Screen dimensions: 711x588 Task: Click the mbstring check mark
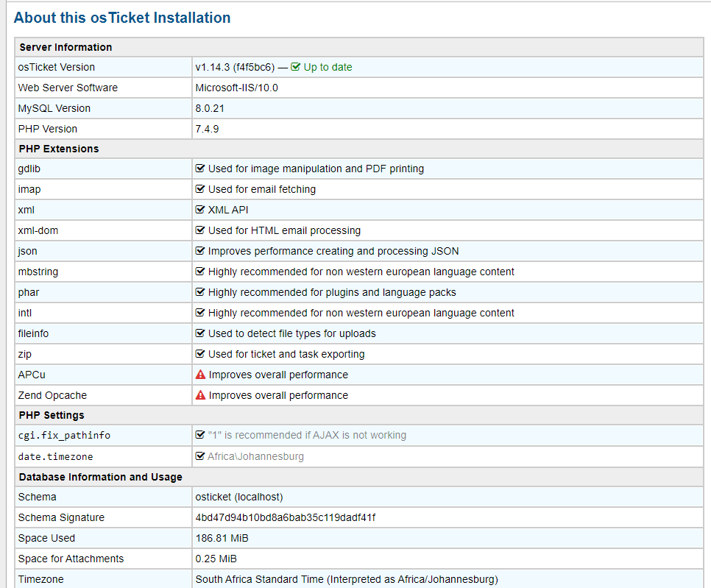tap(200, 272)
